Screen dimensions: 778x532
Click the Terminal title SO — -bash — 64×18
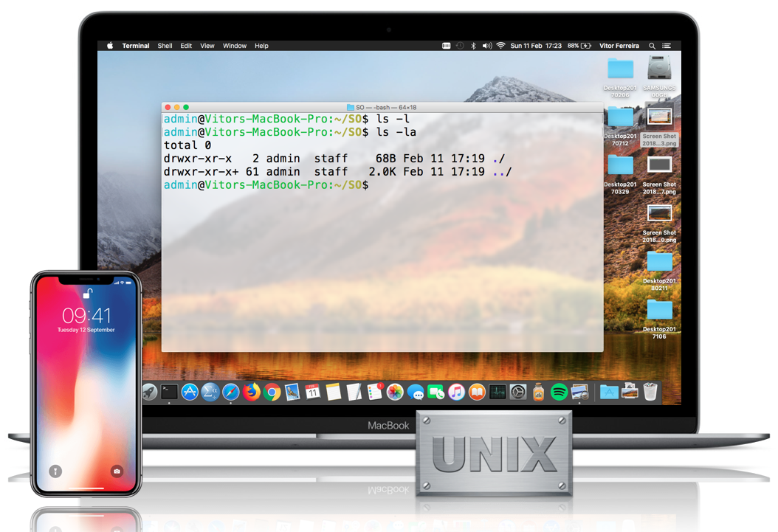pyautogui.click(x=386, y=107)
